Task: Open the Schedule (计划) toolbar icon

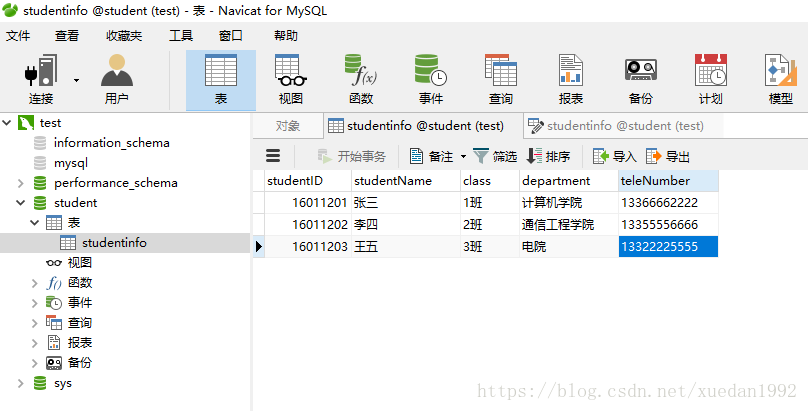Action: click(711, 80)
